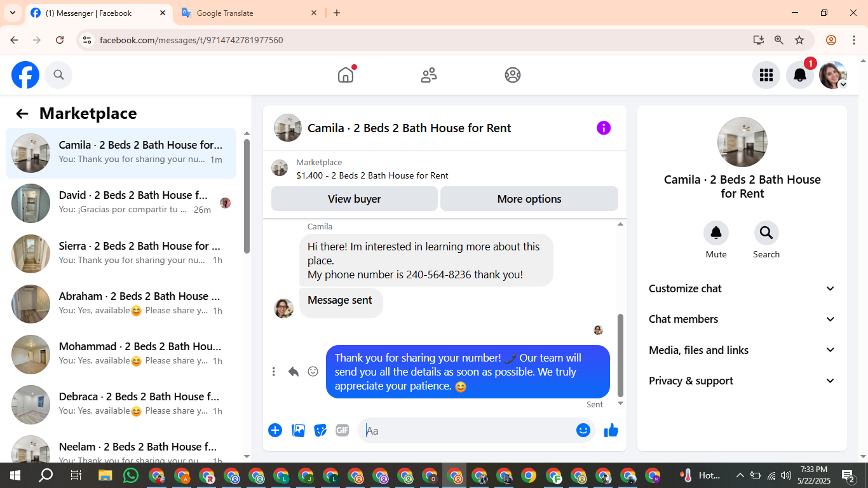Open a new Chrome tab
This screenshot has width=868, height=488.
(337, 13)
